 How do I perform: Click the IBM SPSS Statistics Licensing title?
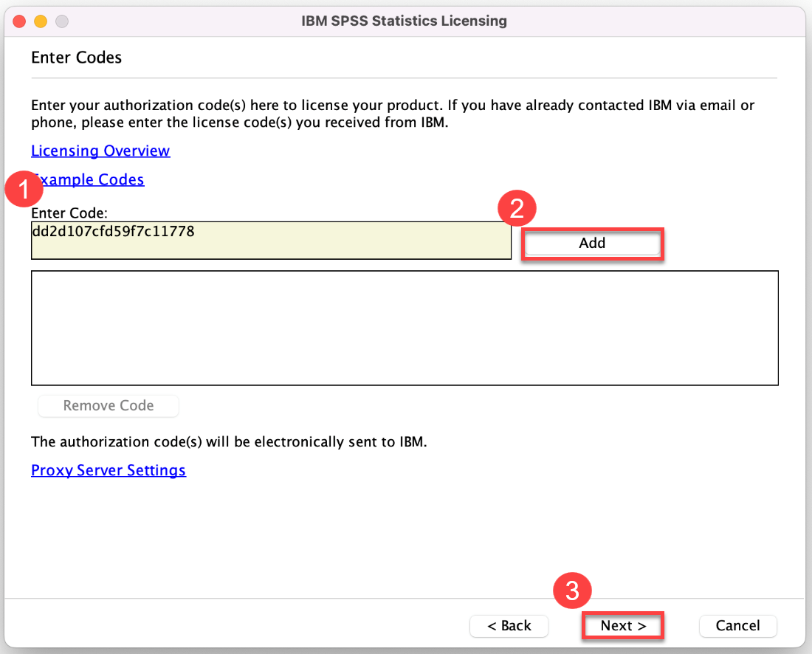tap(404, 21)
